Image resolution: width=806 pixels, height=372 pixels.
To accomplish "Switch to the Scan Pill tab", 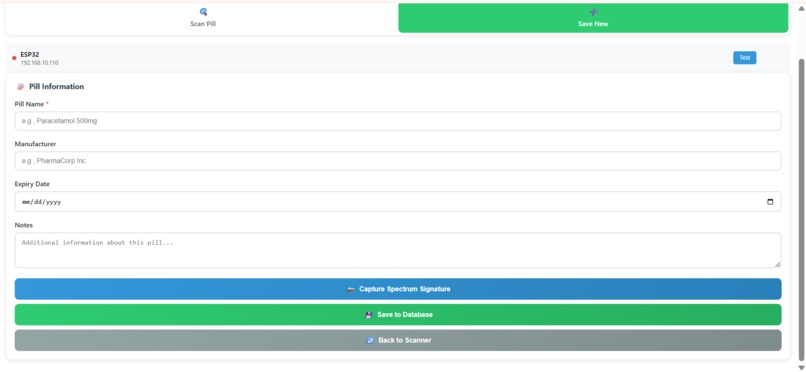I will pos(203,18).
